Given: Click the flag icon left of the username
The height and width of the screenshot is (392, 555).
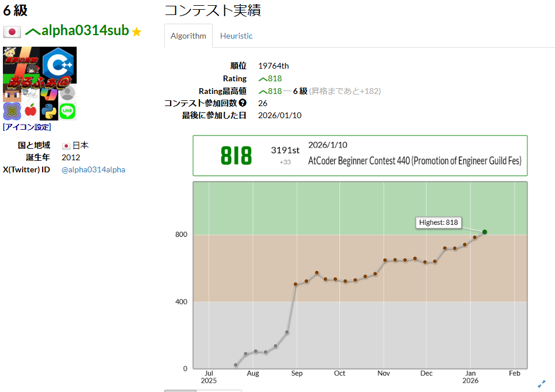Looking at the screenshot, I should tap(12, 32).
